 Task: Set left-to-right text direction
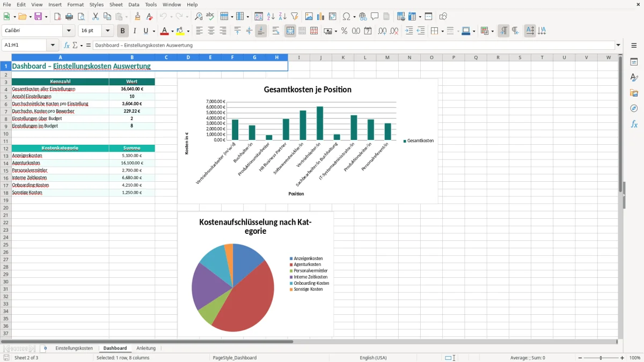tap(503, 31)
